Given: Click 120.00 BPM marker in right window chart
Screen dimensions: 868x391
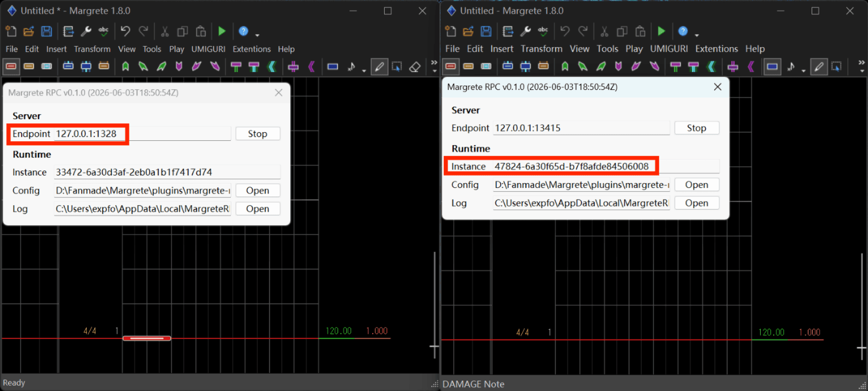Looking at the screenshot, I should 771,332.
